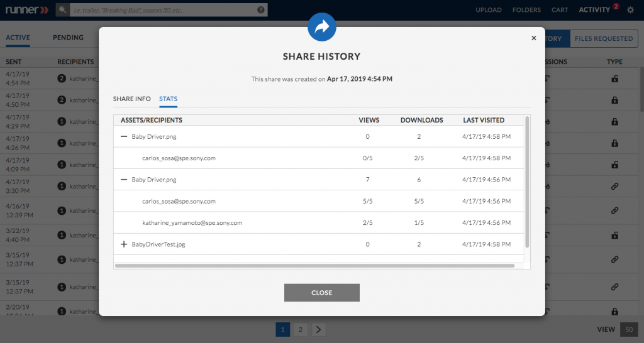Click the stats table vertical scrollbar
This screenshot has width=644, height=343.
[x=527, y=182]
